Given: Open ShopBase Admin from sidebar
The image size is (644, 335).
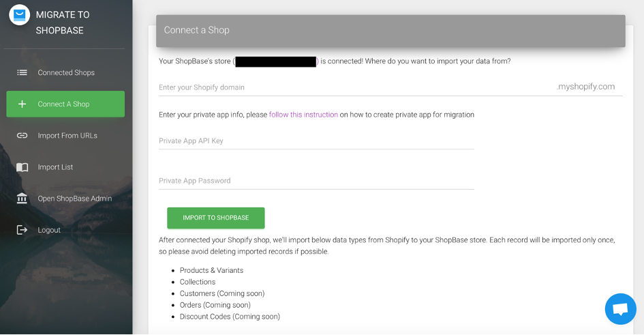Looking at the screenshot, I should [x=65, y=199].
